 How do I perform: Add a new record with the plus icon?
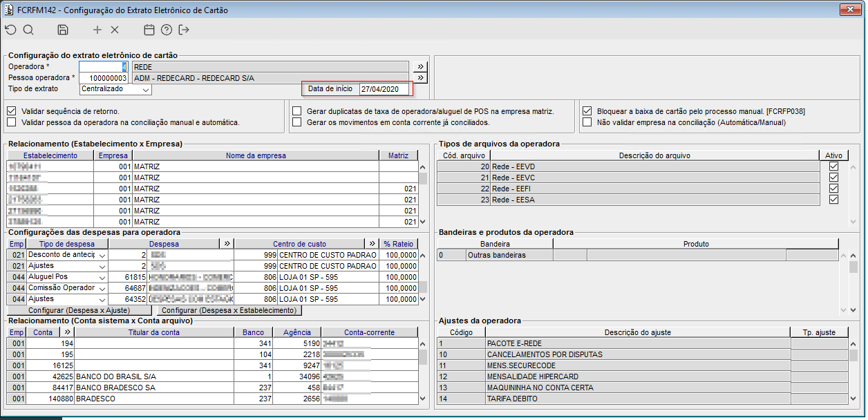(x=97, y=30)
